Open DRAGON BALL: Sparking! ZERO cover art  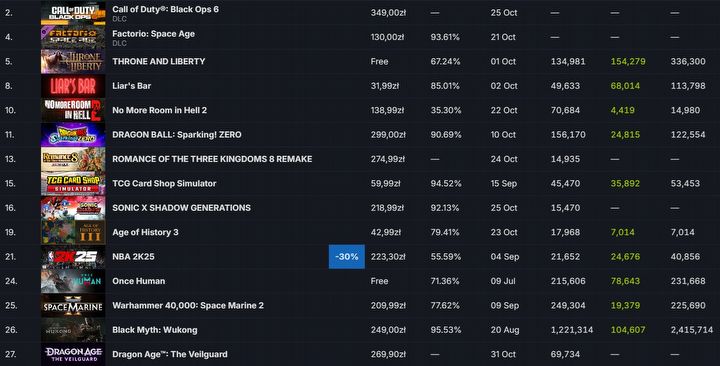(73, 135)
